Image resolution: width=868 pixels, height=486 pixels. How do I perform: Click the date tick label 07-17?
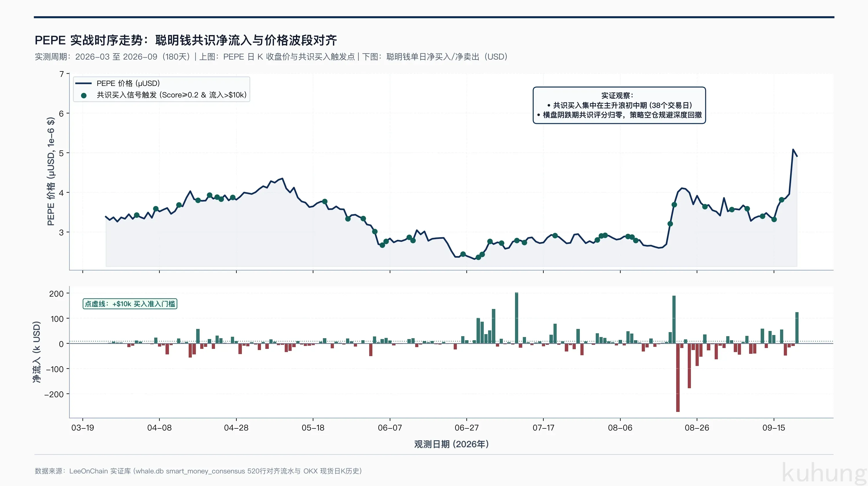point(543,428)
